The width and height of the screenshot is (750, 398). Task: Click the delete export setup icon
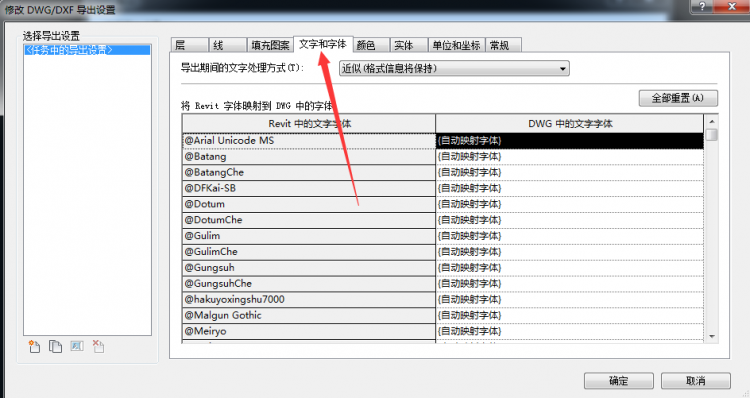point(99,346)
